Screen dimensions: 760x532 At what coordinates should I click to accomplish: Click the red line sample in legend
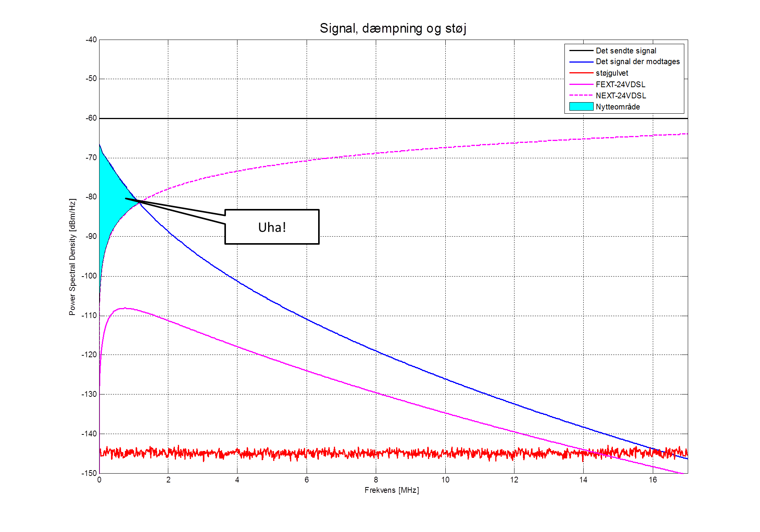point(581,73)
